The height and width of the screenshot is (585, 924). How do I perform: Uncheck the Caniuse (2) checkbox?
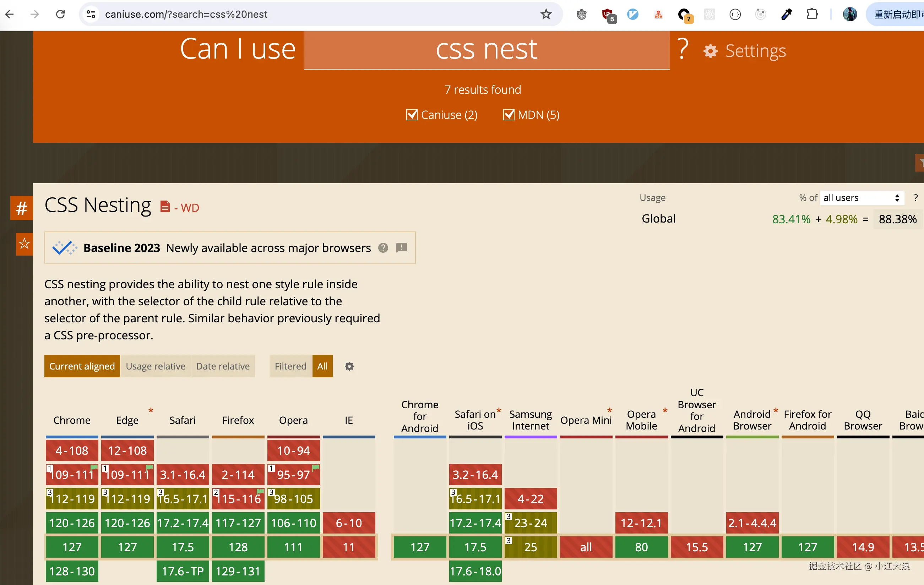pos(412,115)
